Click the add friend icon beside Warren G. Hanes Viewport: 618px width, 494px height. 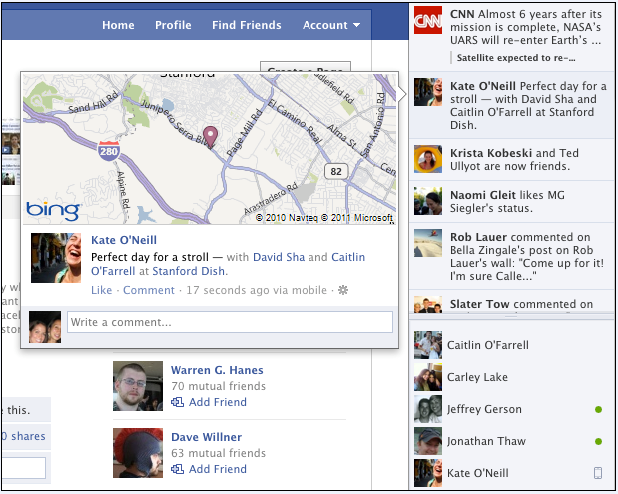click(177, 402)
